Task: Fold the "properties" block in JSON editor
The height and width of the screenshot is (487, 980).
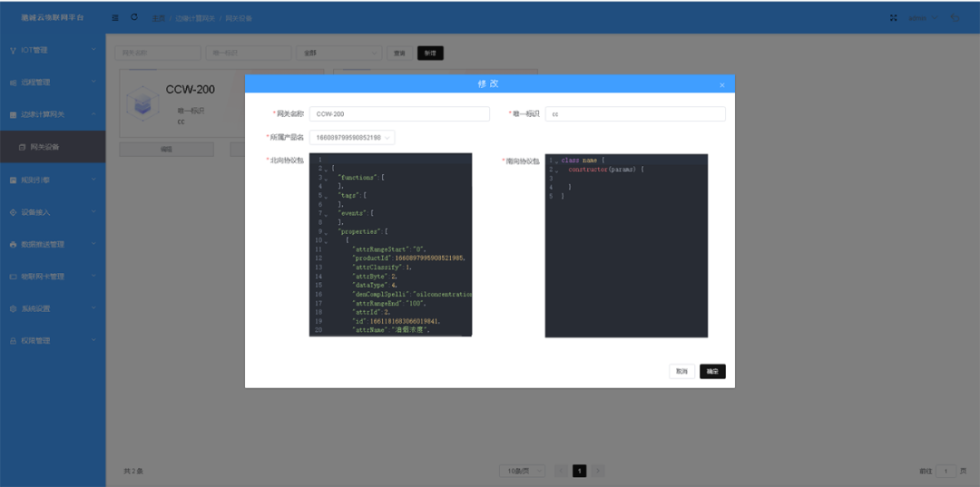Action: point(327,232)
